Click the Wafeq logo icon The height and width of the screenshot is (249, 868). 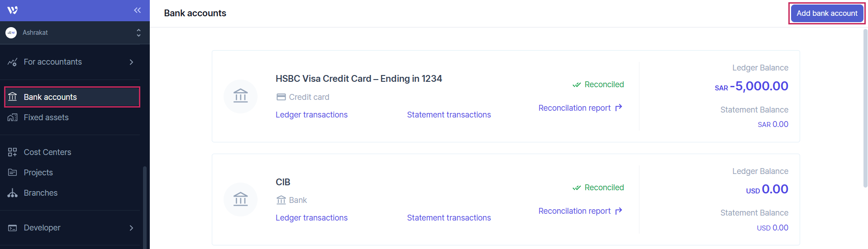click(x=13, y=10)
